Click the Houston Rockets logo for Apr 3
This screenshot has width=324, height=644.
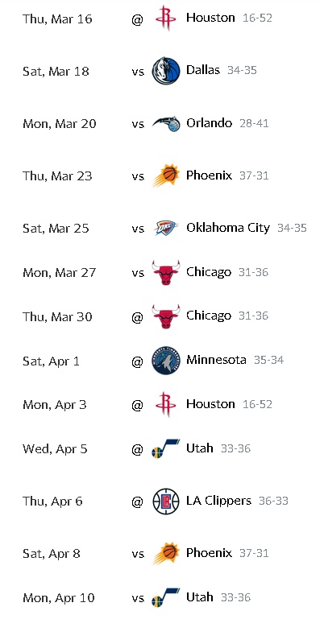[166, 405]
